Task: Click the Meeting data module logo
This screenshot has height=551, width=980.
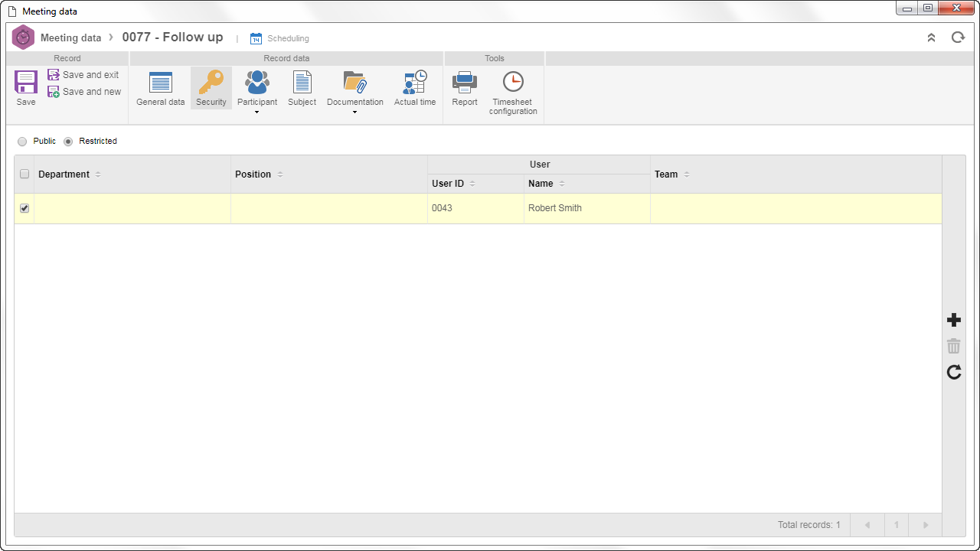Action: [x=23, y=37]
